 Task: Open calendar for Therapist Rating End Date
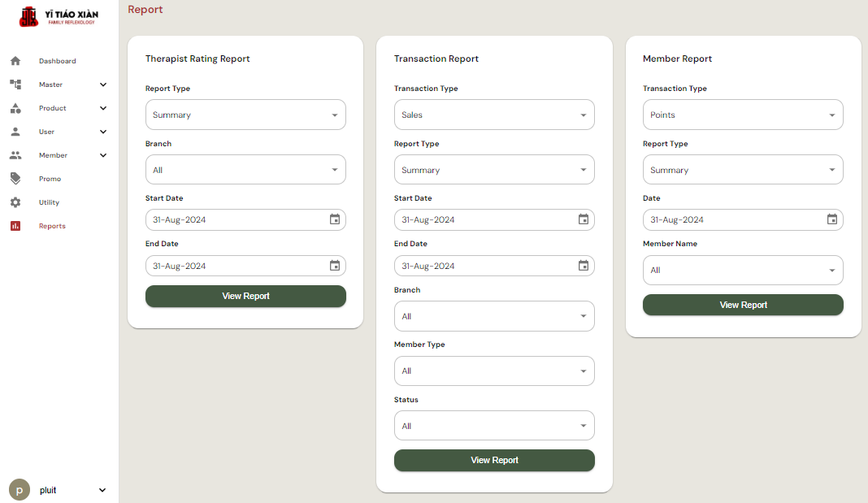(x=335, y=266)
